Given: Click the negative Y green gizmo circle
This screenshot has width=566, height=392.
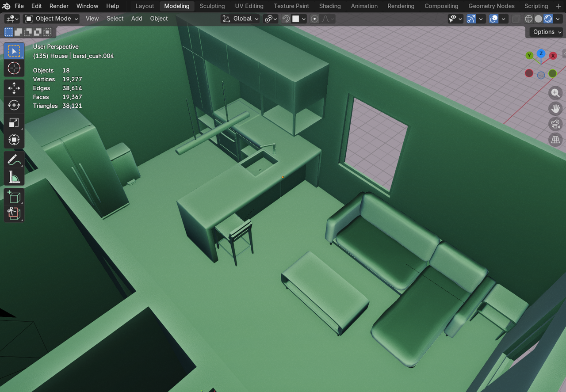Looking at the screenshot, I should [x=553, y=73].
